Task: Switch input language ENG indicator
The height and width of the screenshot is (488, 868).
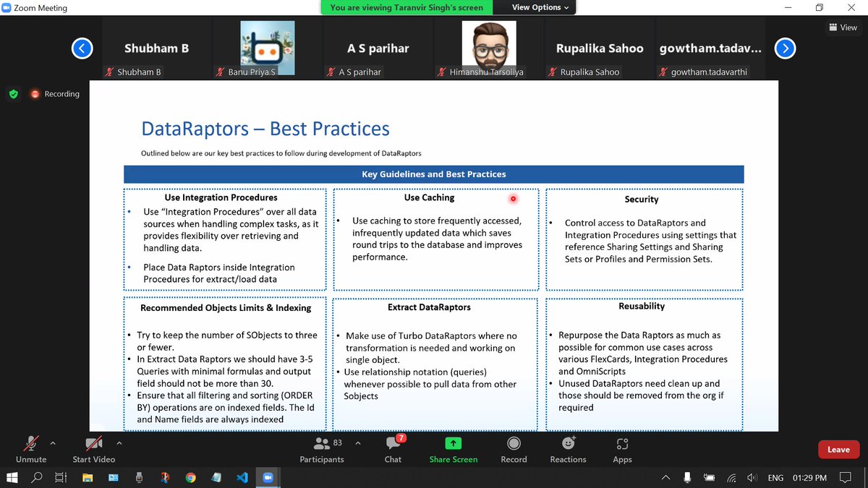Action: [x=775, y=478]
